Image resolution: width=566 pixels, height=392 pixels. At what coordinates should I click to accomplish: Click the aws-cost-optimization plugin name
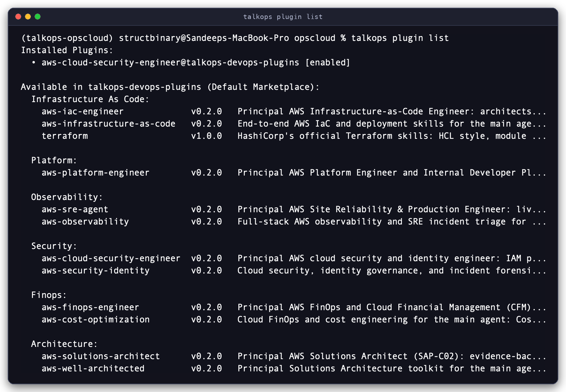pos(95,320)
